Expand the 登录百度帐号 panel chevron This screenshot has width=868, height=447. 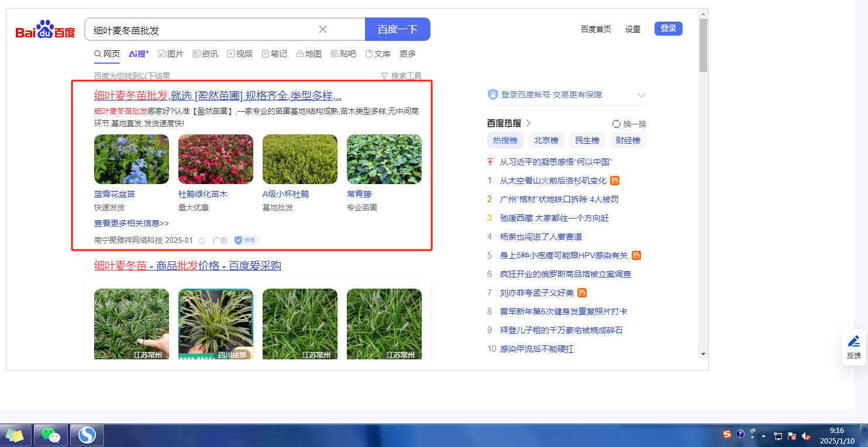641,95
